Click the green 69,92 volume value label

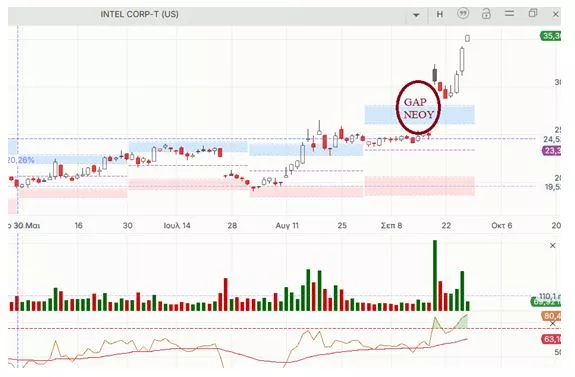pyautogui.click(x=546, y=303)
